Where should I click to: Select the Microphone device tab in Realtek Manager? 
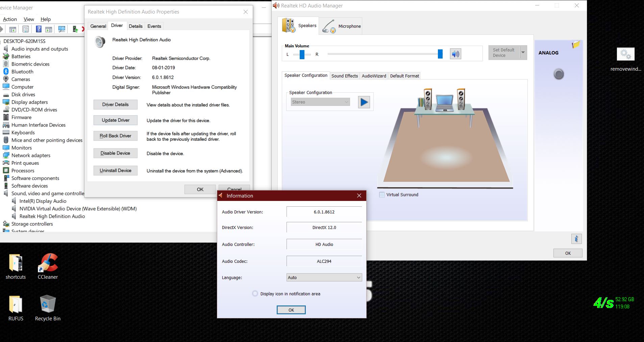[x=341, y=26]
